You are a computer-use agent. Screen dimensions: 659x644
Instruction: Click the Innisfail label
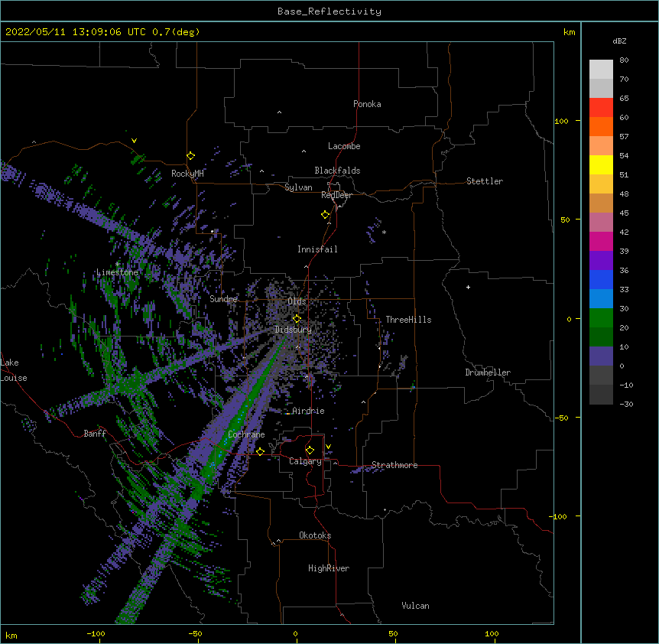click(317, 249)
